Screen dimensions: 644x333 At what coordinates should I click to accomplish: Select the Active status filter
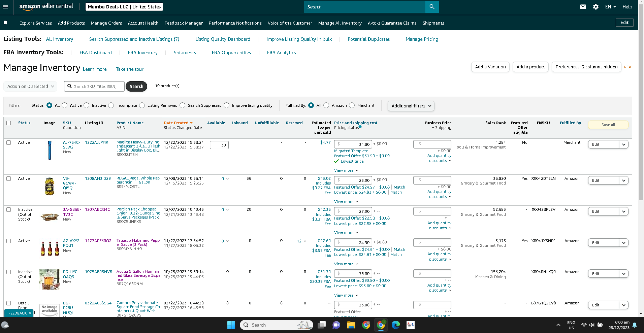(x=65, y=105)
